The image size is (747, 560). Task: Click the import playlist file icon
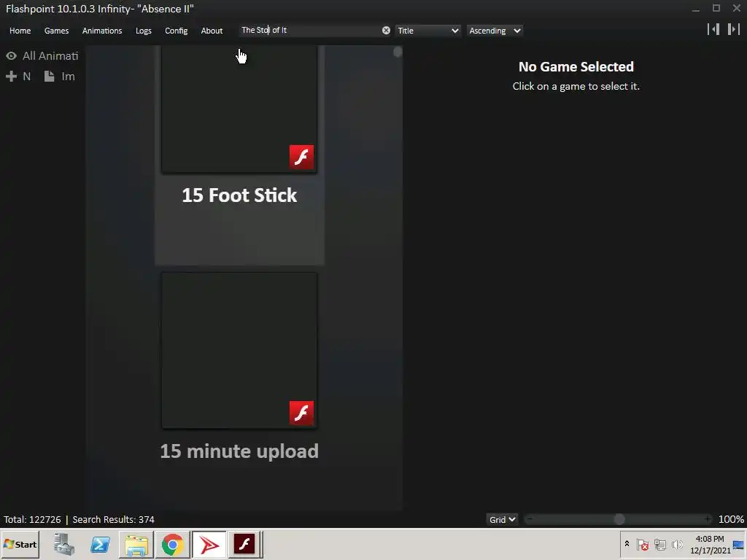click(49, 76)
